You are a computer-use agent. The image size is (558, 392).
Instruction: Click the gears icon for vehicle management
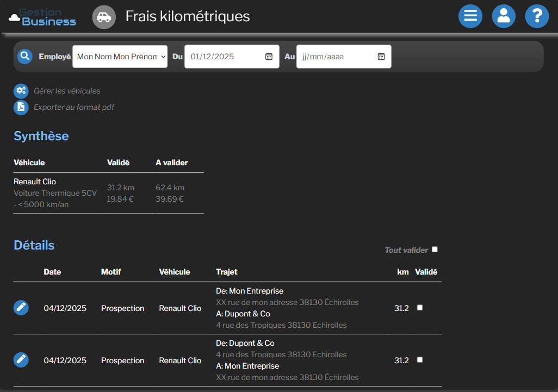coord(21,91)
